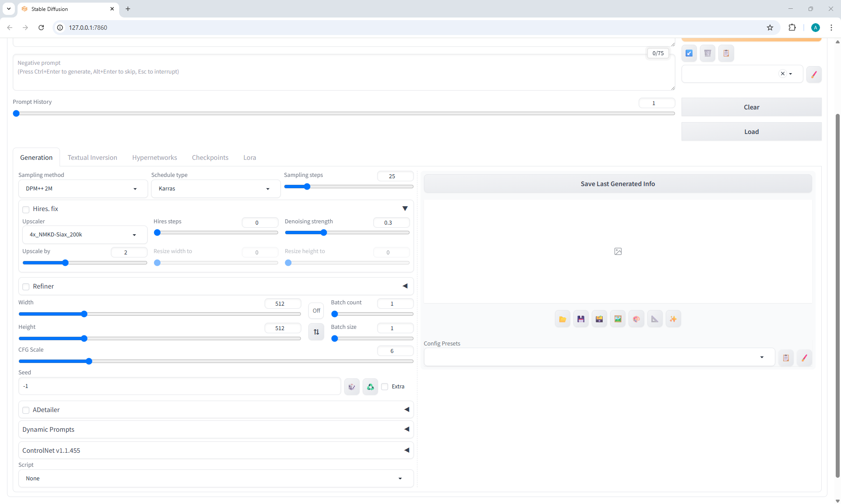
Task: Click the paint palette icon under the preview
Action: (636, 319)
